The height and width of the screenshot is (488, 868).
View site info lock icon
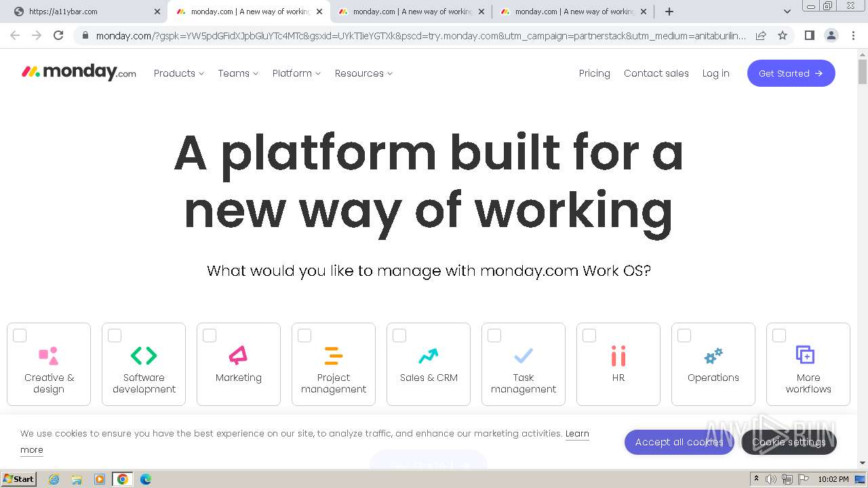(85, 35)
